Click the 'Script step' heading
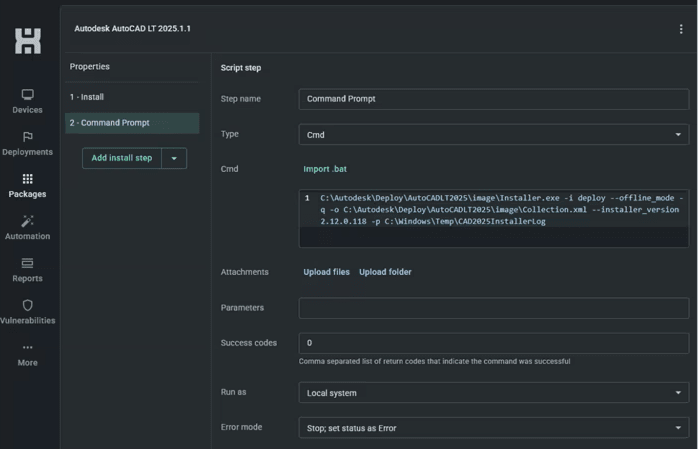This screenshot has width=698, height=449. [x=241, y=68]
